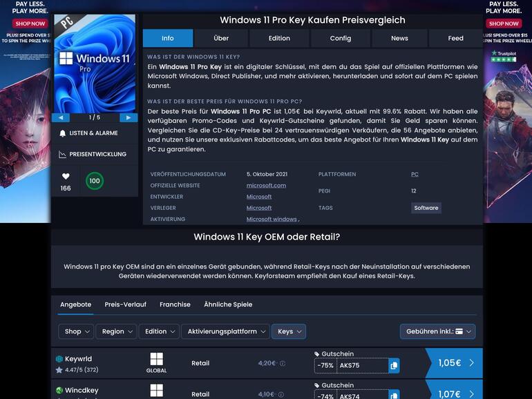Click the Software tag
Viewport: 532px width, 399px height.
(426, 208)
